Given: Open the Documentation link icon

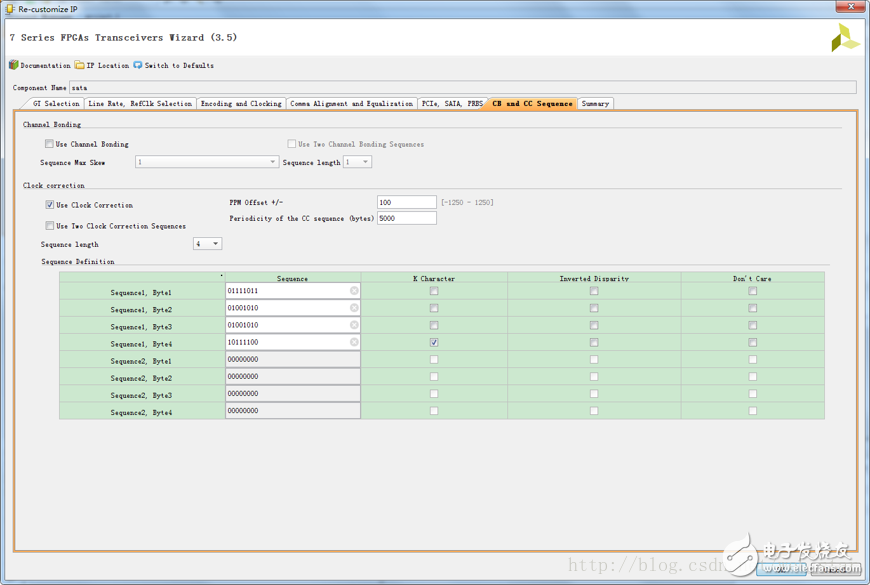Looking at the screenshot, I should point(14,65).
